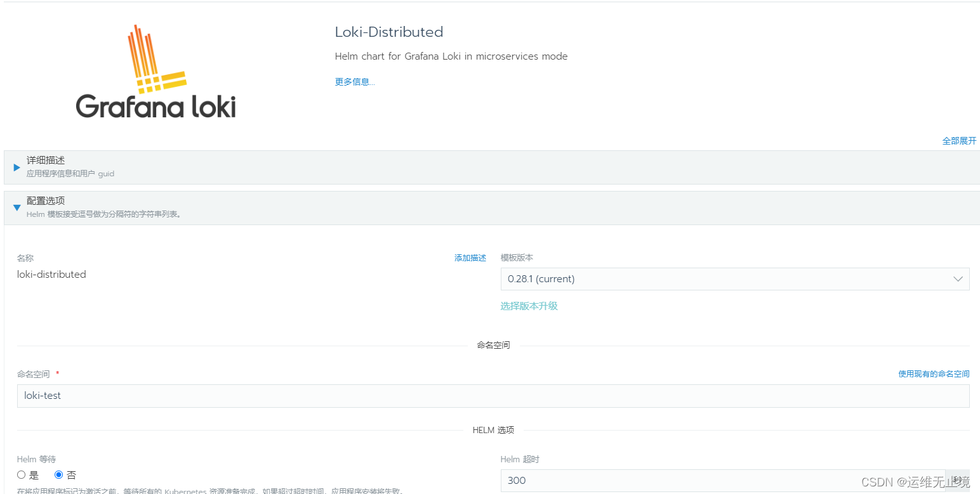
Task: Open the 更多信息 link
Action: coord(354,81)
